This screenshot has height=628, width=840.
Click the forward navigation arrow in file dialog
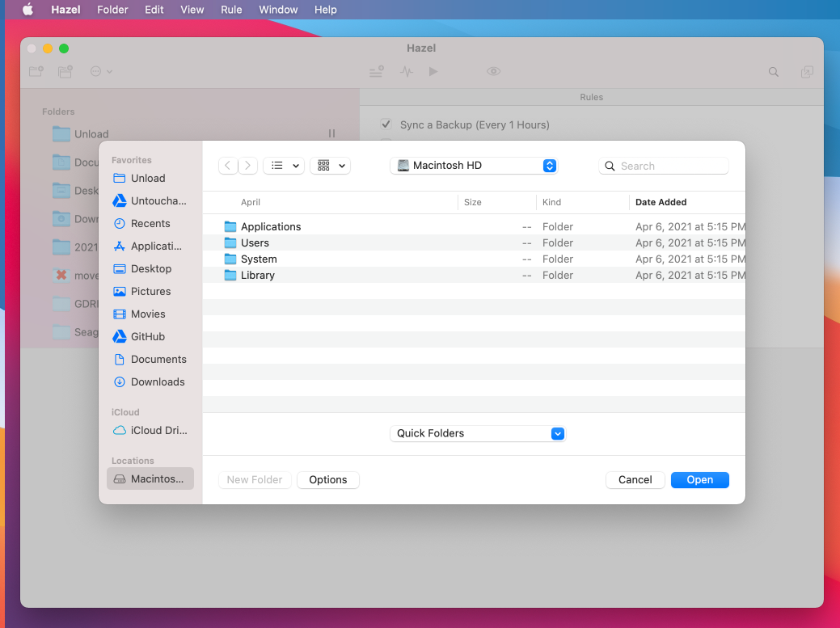[x=247, y=166]
